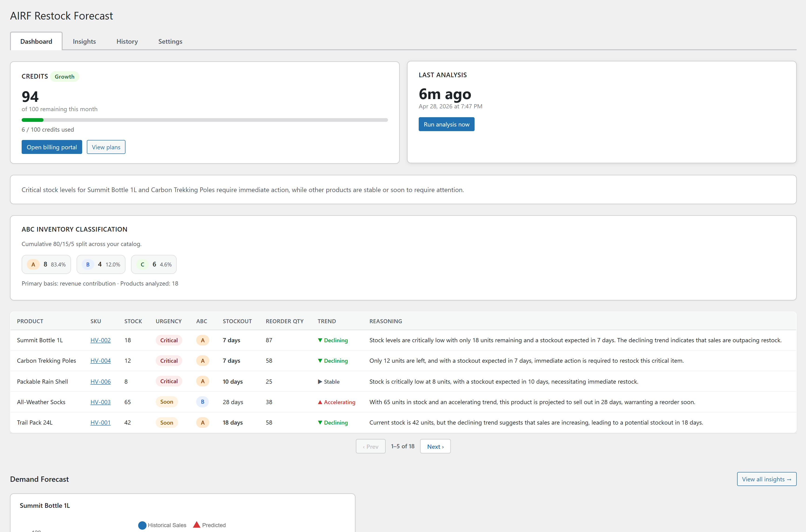806x532 pixels.
Task: Click the B badge in All-Weather Socks row
Action: [x=203, y=402]
